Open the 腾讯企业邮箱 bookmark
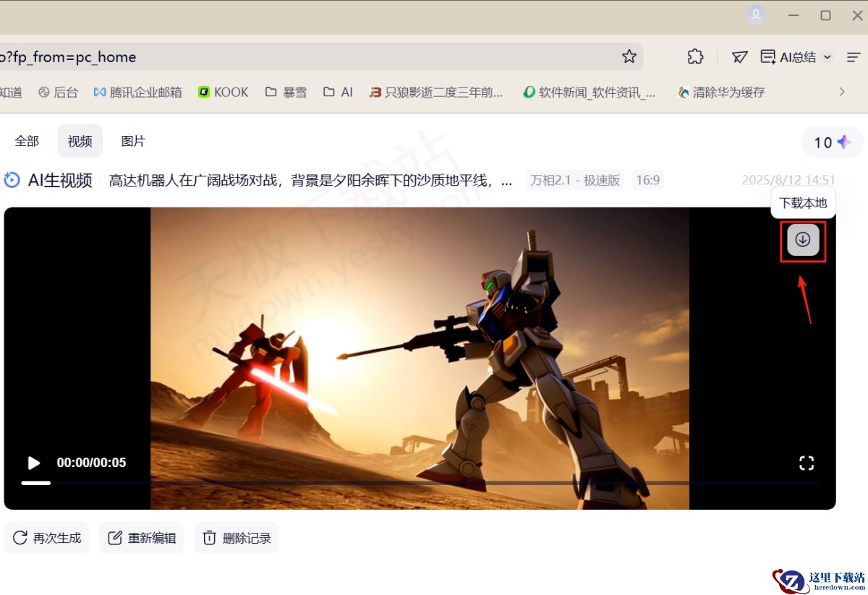This screenshot has width=868, height=595. click(138, 92)
